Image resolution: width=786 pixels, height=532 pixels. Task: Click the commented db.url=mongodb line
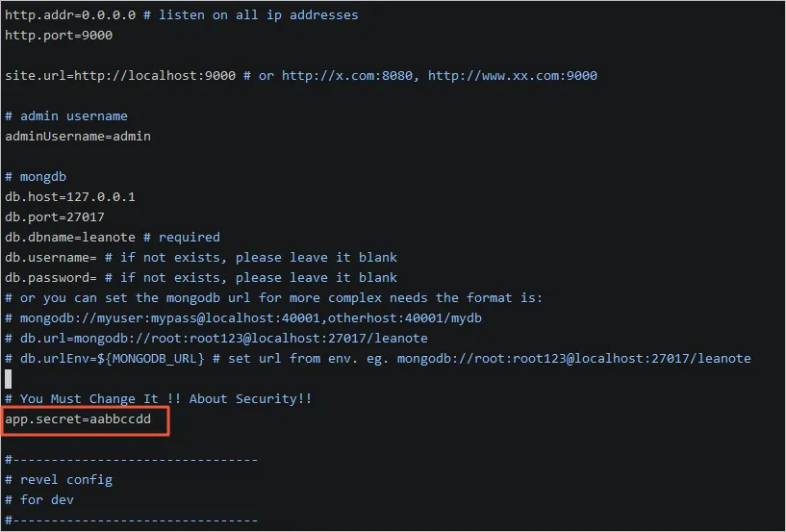216,339
